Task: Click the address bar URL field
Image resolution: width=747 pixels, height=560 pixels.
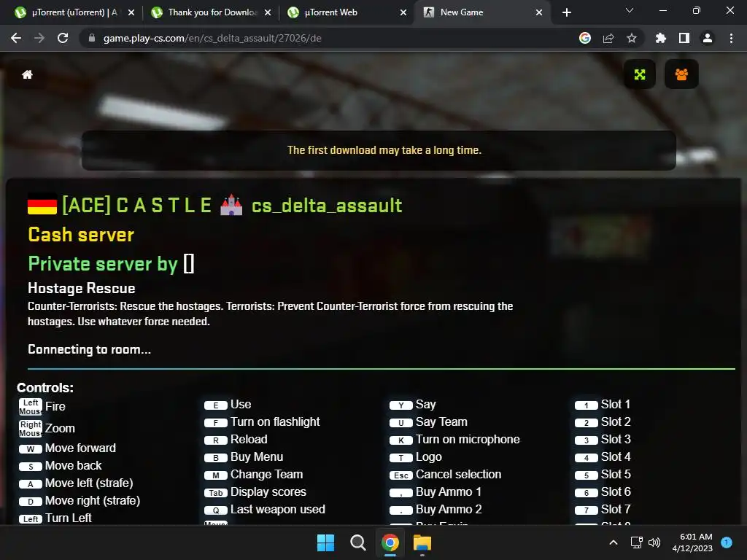Action: tap(329, 38)
